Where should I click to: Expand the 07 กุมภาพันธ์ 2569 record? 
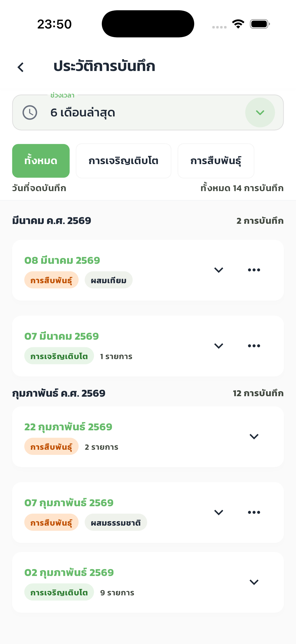coord(219,512)
